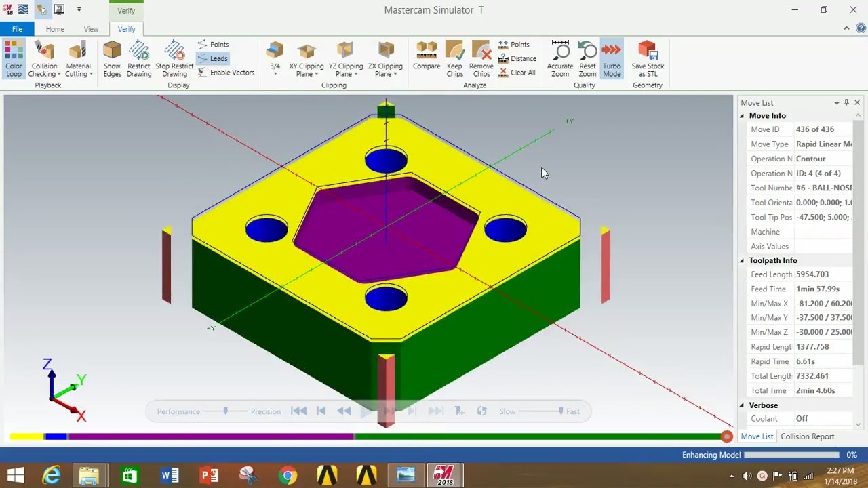Collapse the Verbose section

[742, 405]
